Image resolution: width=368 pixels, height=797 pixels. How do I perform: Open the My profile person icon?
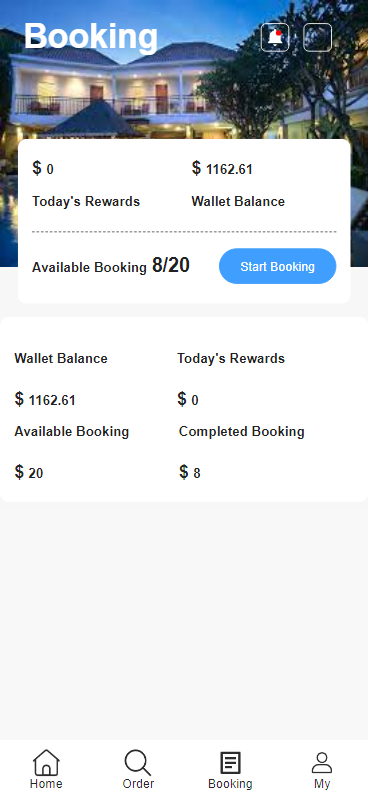pyautogui.click(x=322, y=763)
